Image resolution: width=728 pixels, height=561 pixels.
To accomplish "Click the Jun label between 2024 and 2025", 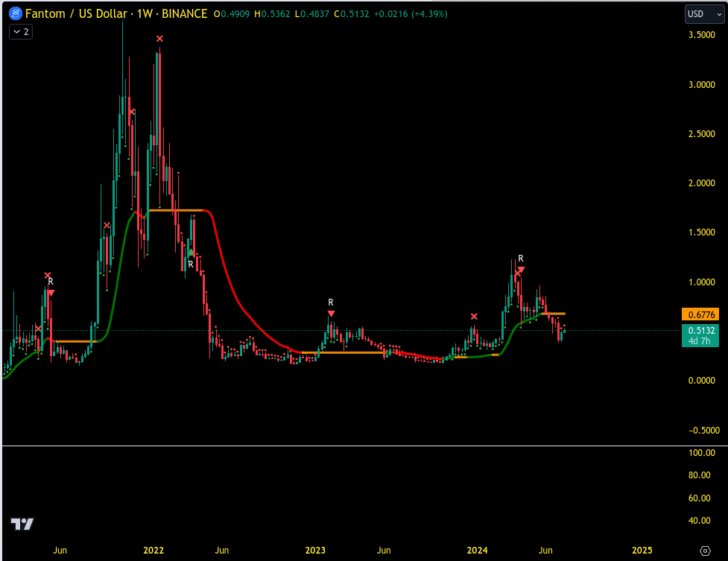I will click(x=545, y=551).
